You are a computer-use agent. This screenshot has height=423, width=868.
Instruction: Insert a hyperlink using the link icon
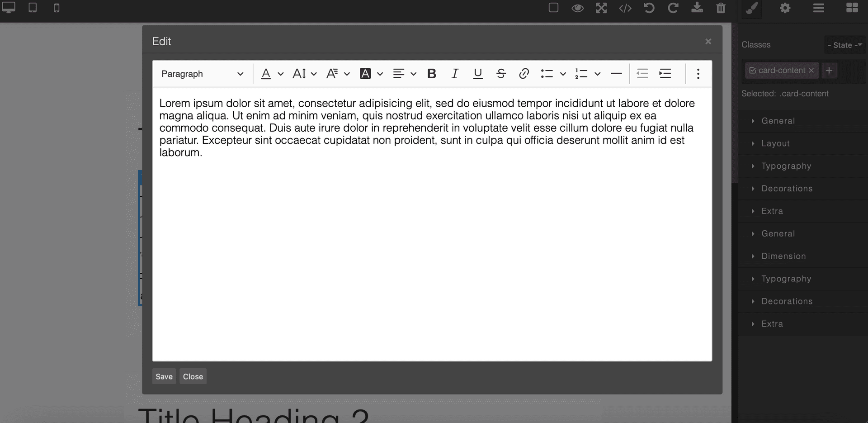point(524,73)
